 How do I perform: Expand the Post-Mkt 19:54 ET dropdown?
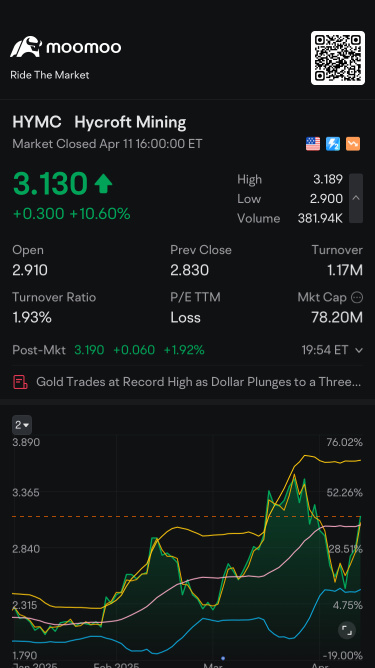pos(359,350)
